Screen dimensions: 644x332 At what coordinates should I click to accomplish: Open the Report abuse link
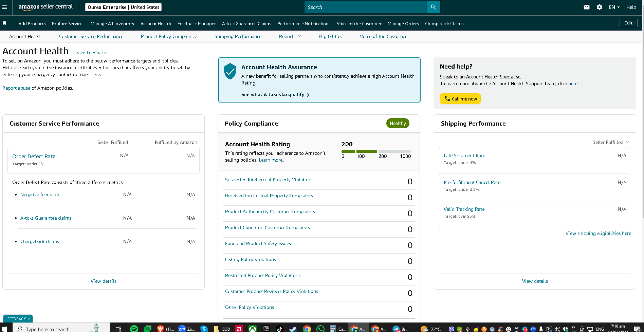tap(16, 88)
